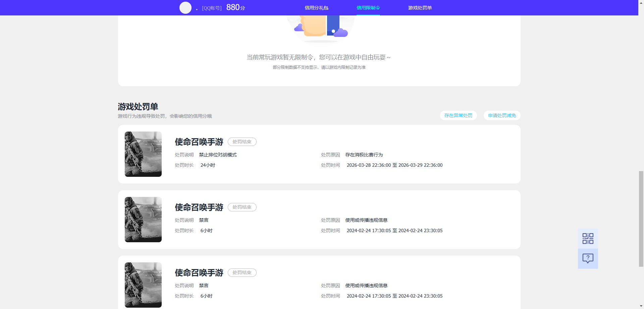Click the 游戏行为违规导致处罚 subtitle text
Image resolution: width=644 pixels, height=309 pixels.
(x=165, y=116)
